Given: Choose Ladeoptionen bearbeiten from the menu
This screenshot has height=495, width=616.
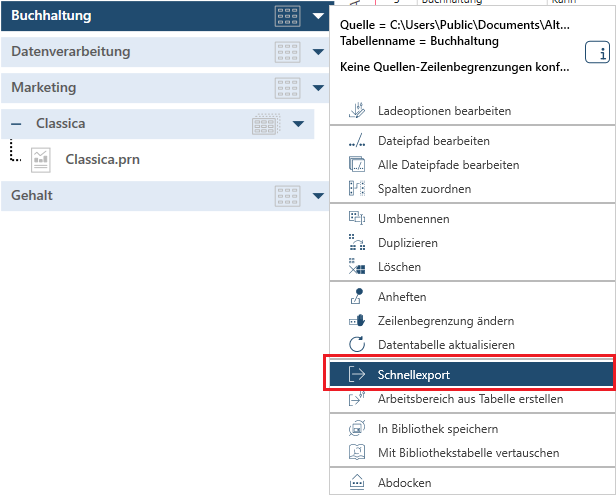Looking at the screenshot, I should pyautogui.click(x=444, y=111).
